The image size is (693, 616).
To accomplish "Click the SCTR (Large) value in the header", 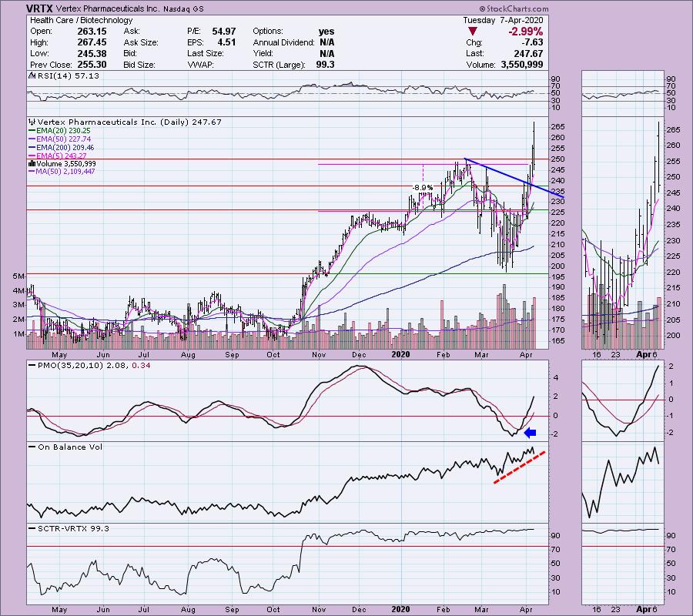I will [325, 65].
